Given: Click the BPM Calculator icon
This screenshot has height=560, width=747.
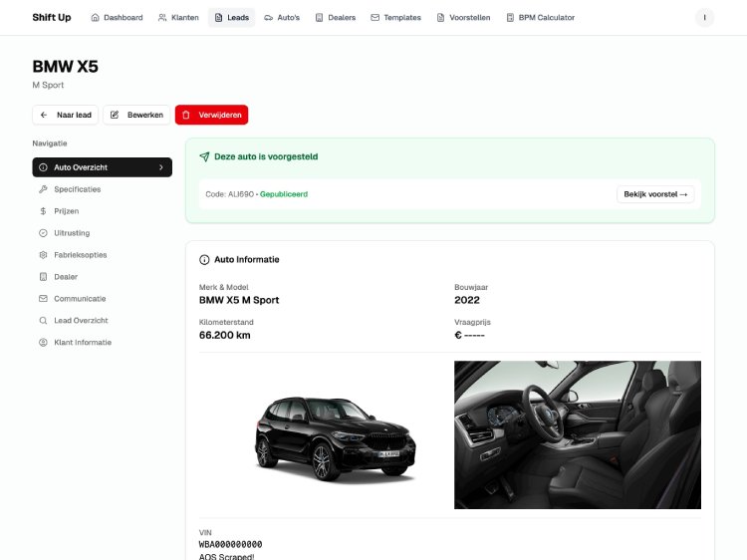Looking at the screenshot, I should tap(510, 18).
